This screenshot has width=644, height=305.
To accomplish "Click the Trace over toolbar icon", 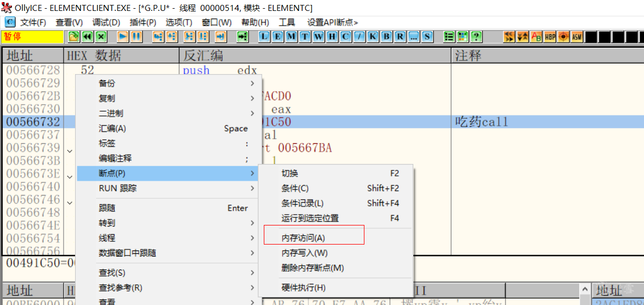I will pyautogui.click(x=203, y=36).
